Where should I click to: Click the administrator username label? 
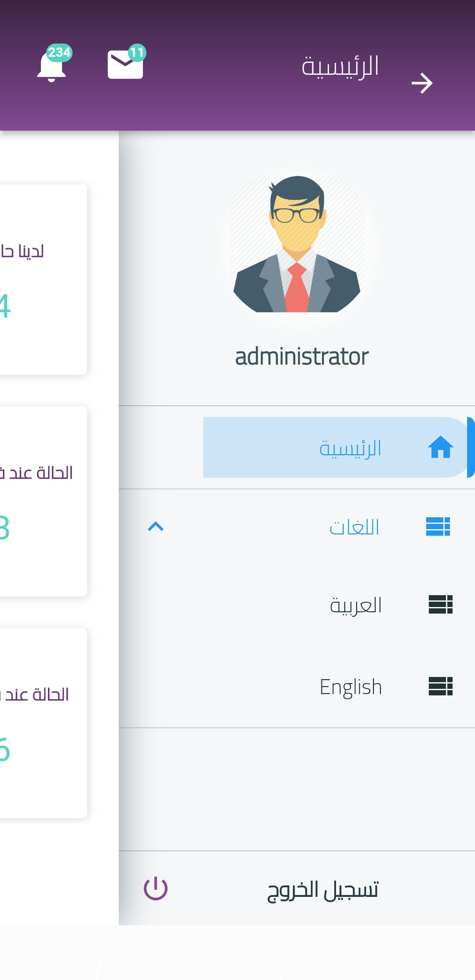pos(302,356)
